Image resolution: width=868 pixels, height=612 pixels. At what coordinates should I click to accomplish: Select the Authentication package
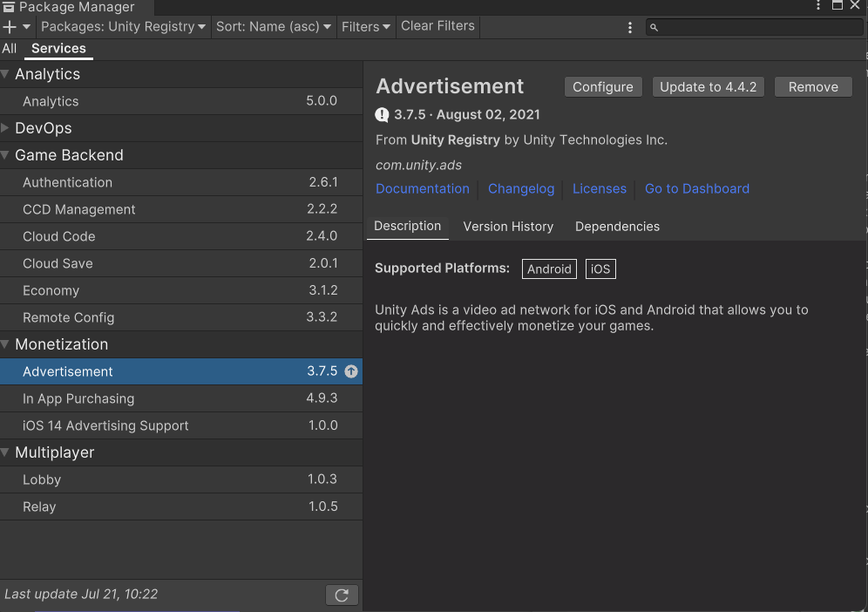click(x=181, y=182)
